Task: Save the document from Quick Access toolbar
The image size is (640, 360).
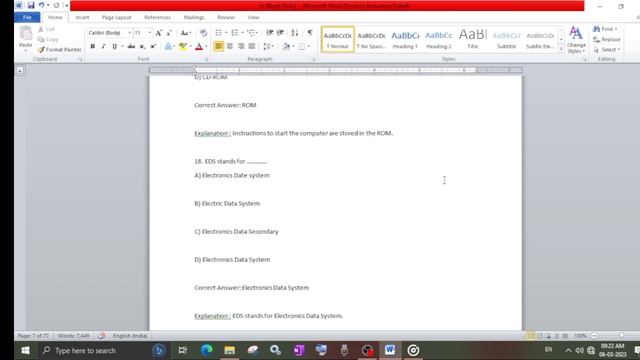Action: 31,6
